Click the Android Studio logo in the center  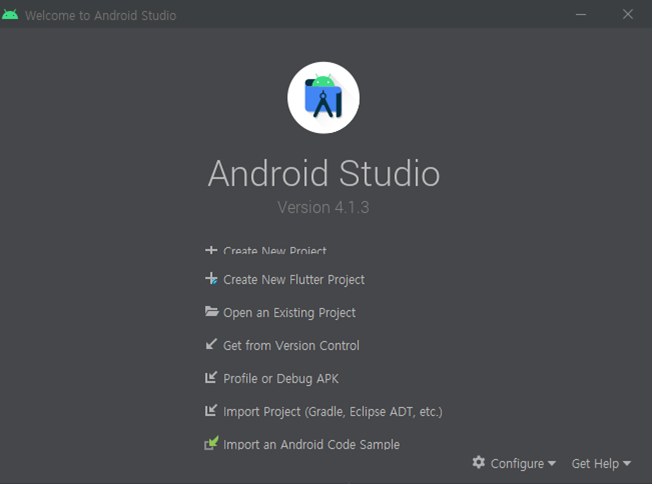pos(324,98)
